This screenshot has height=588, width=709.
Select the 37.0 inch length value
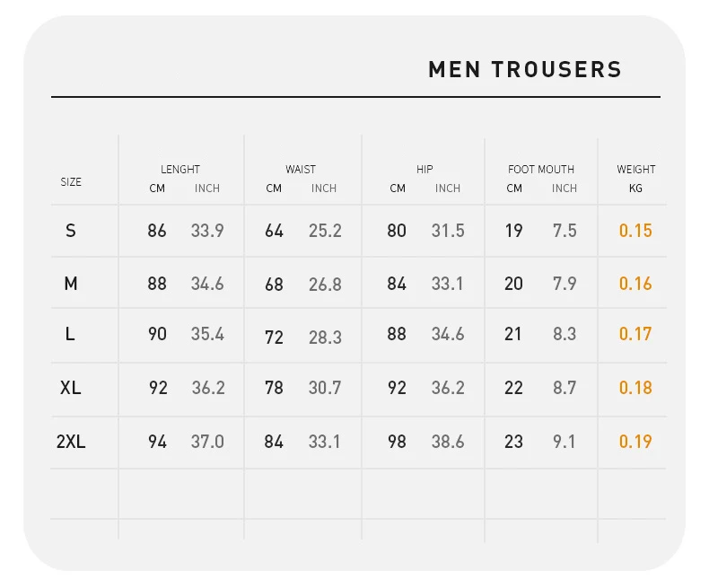207,442
